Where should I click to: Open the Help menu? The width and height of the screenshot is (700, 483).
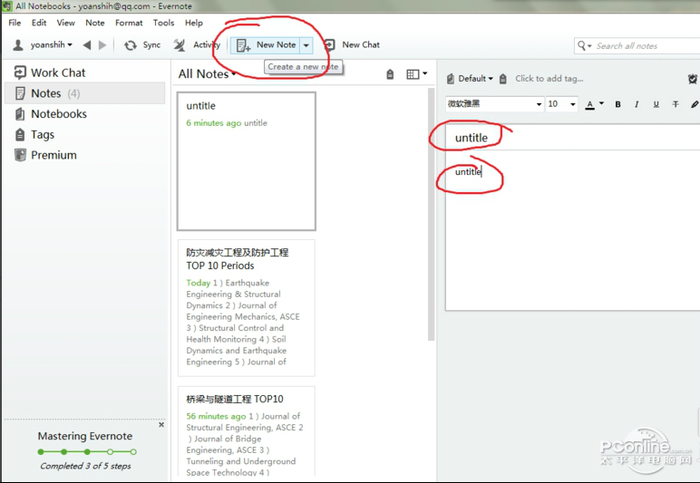(x=194, y=23)
